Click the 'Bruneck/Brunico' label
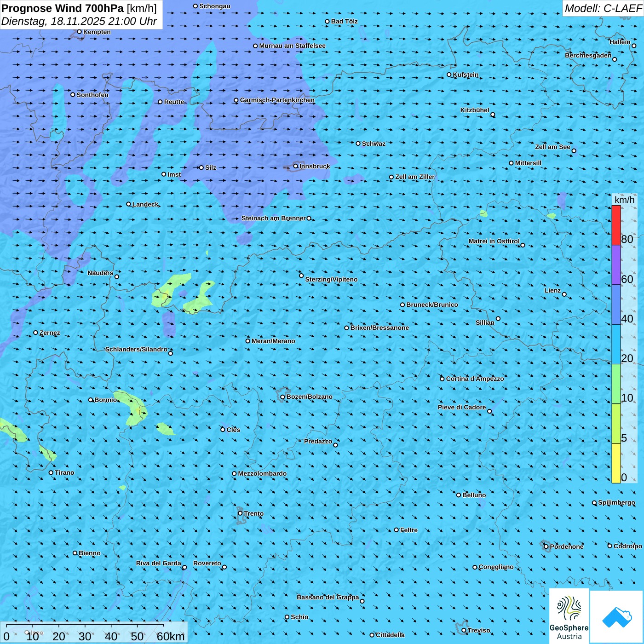 tap(432, 305)
